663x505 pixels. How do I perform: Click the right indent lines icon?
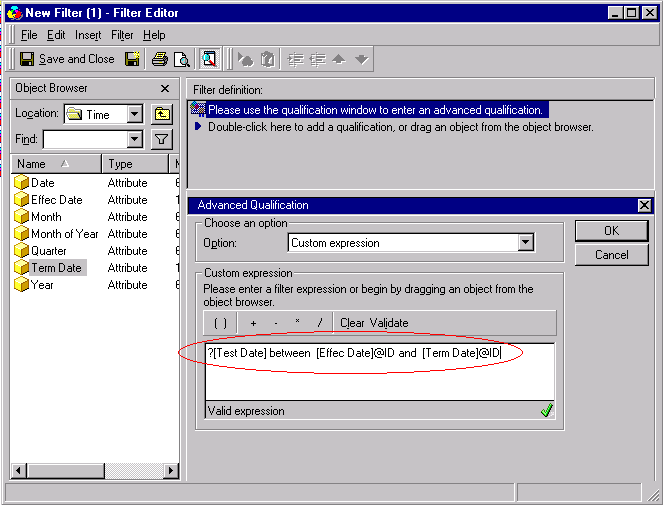pyautogui.click(x=318, y=60)
